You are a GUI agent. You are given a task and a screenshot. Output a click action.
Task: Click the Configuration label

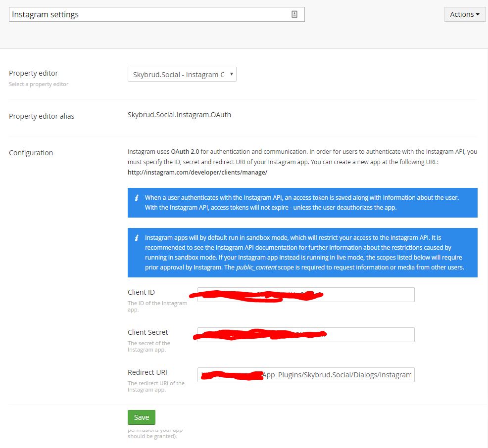(x=31, y=153)
